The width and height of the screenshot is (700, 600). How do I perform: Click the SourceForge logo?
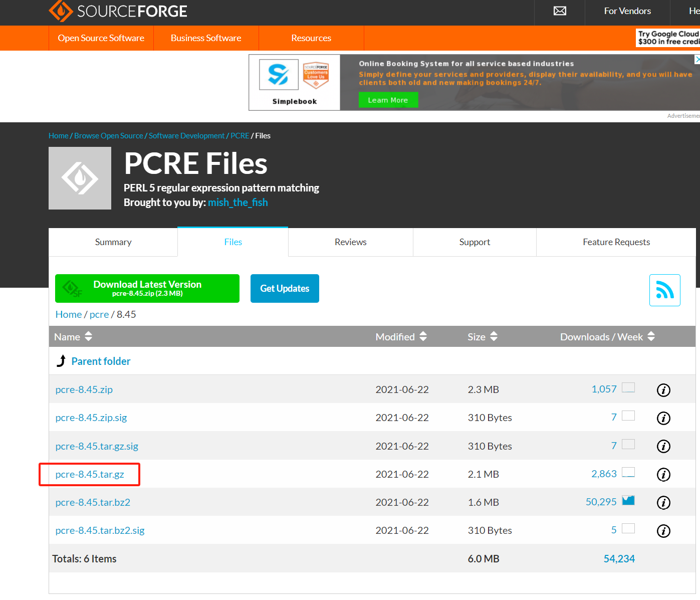pos(118,11)
